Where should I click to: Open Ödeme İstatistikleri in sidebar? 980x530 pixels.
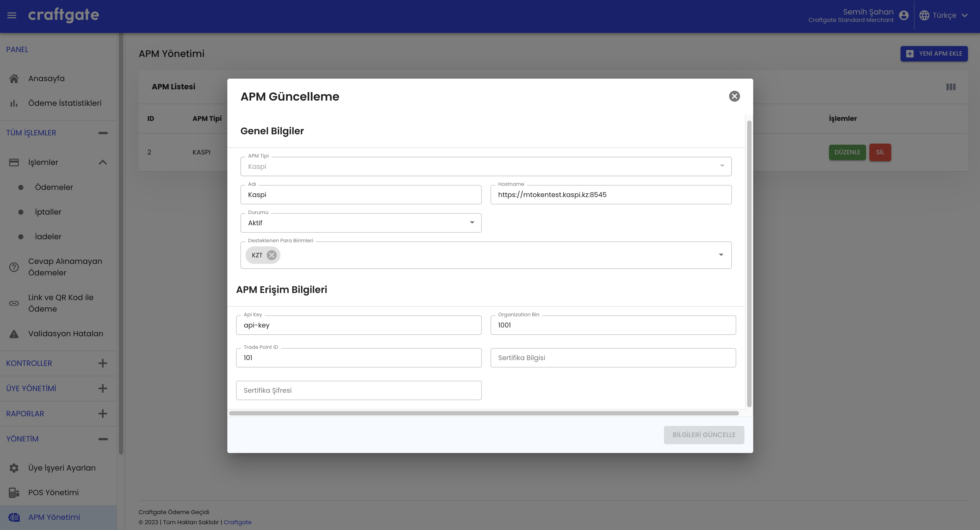(x=58, y=103)
